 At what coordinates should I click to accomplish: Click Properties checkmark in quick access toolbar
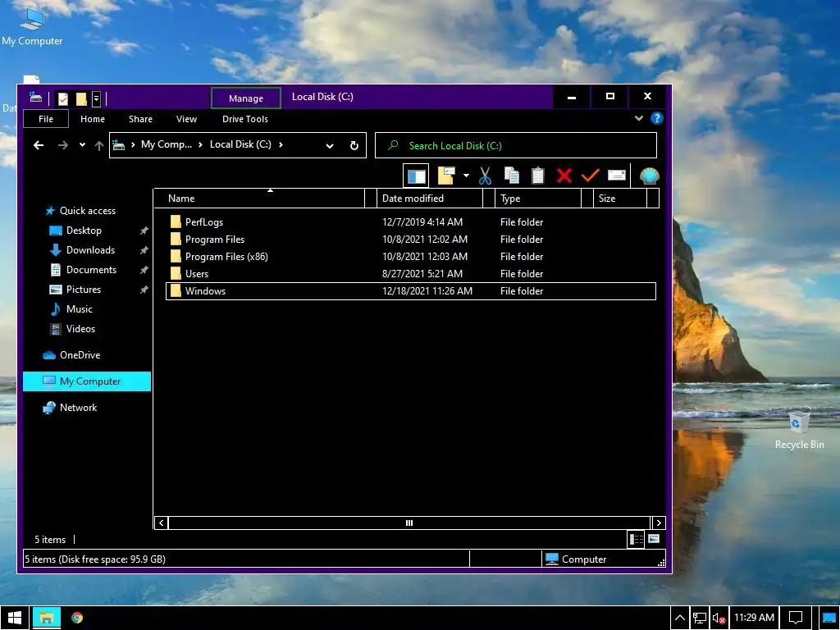tap(63, 98)
